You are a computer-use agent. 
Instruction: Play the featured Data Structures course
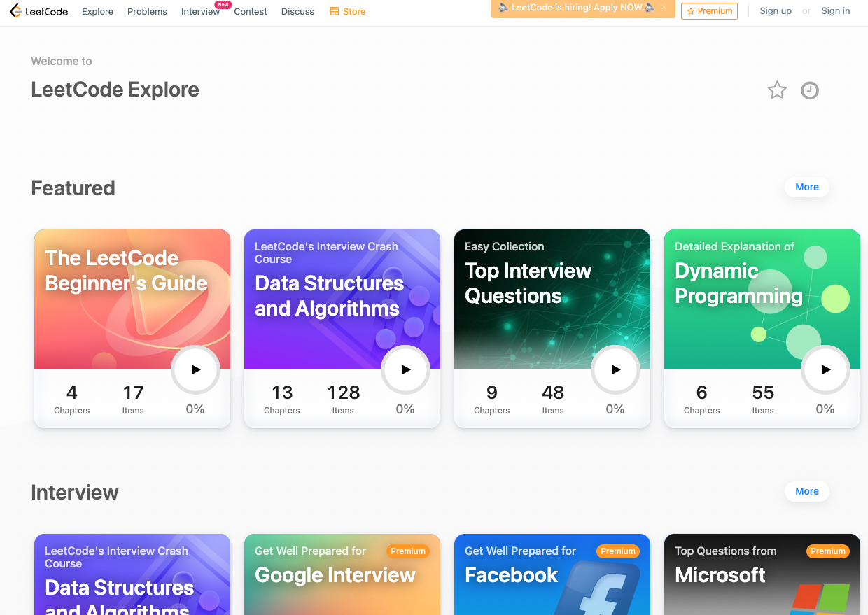pos(405,369)
